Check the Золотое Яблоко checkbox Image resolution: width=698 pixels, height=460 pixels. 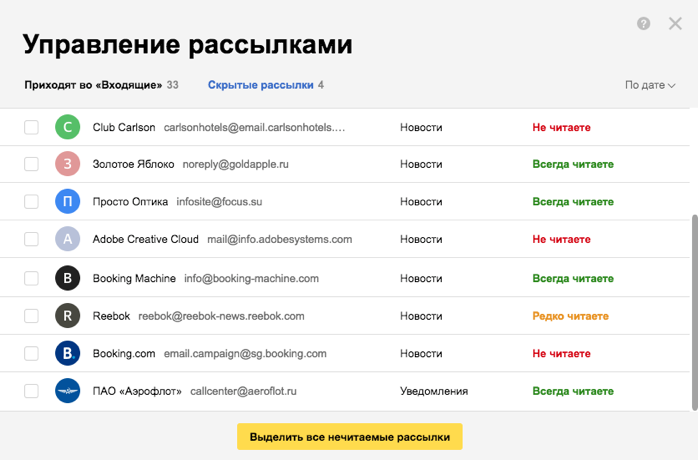coord(31,164)
